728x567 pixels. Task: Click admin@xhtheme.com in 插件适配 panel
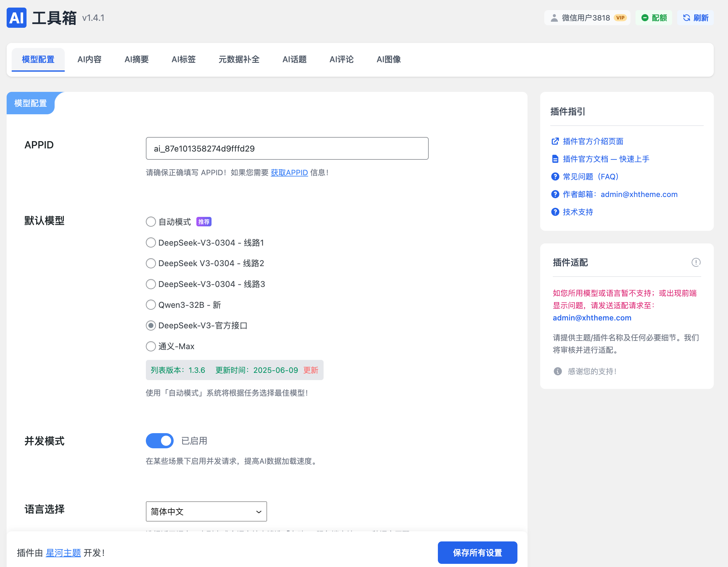click(592, 318)
